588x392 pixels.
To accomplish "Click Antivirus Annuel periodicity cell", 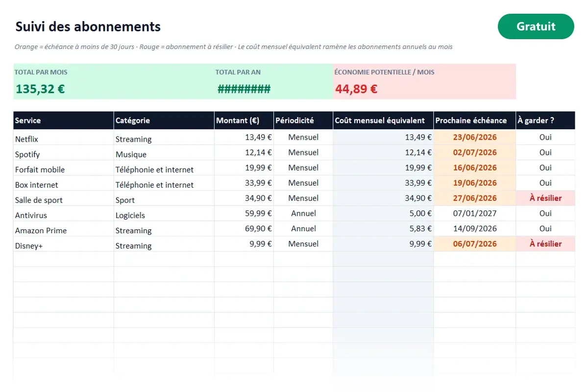I will coord(303,214).
